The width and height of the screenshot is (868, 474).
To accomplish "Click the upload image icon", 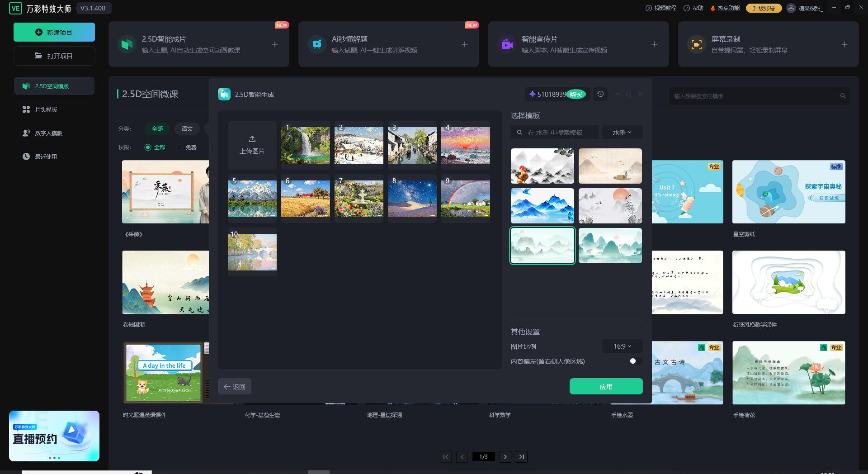I will coord(252,139).
